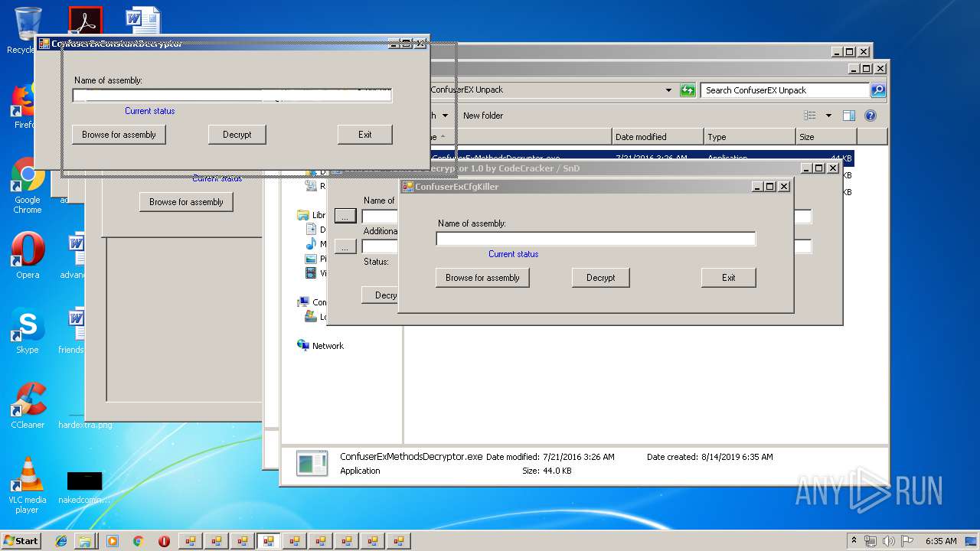Select VLC media player desktop shortcut
980x551 pixels.
tap(28, 485)
